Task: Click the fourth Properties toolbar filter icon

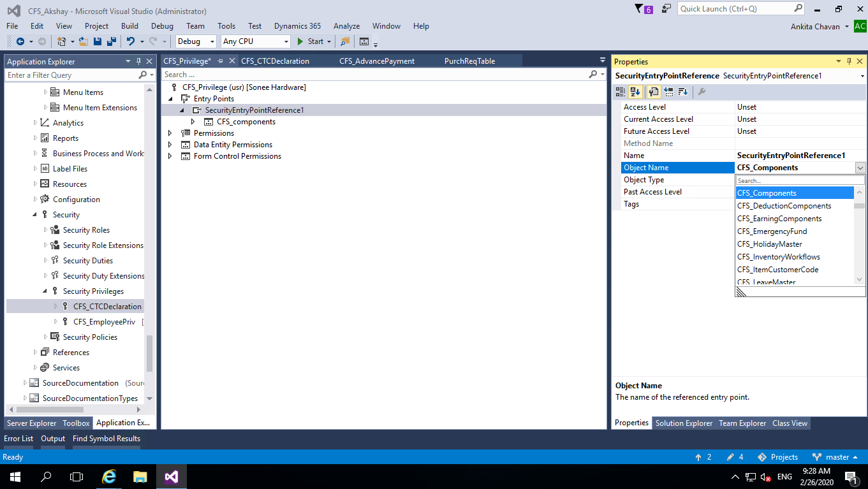Action: (x=668, y=92)
